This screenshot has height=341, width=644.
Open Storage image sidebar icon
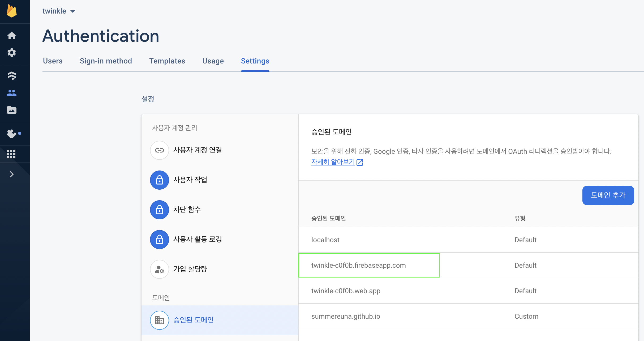click(x=12, y=110)
